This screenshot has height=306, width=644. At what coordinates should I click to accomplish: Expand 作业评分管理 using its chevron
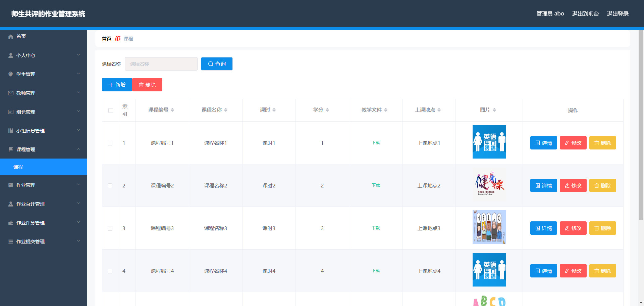coord(78,222)
